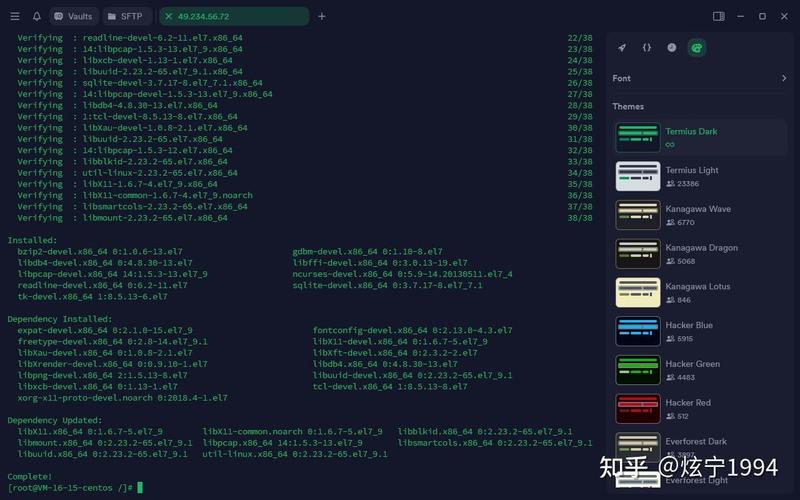Apply the Termius Light theme
800x500 pixels.
[701, 176]
